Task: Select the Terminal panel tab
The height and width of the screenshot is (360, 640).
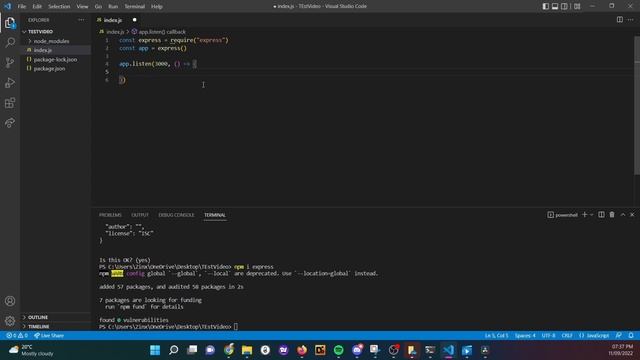Action: (215, 215)
